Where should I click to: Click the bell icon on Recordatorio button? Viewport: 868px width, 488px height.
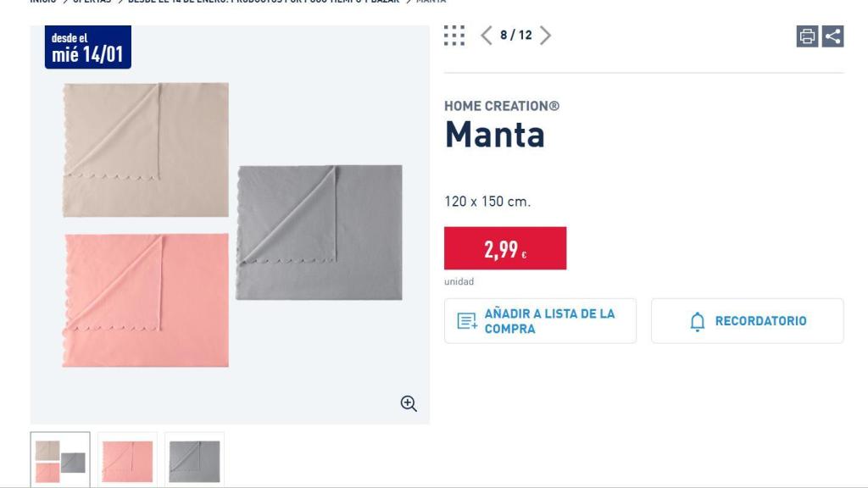click(x=698, y=319)
